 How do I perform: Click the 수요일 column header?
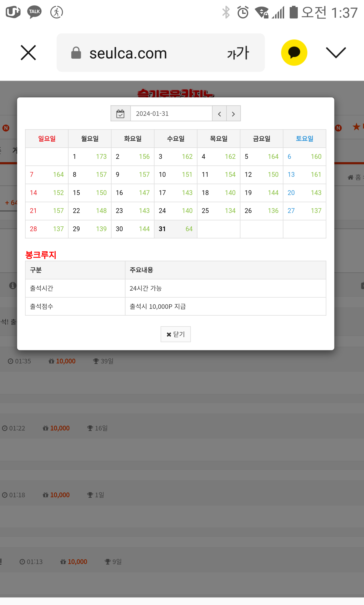pos(176,139)
